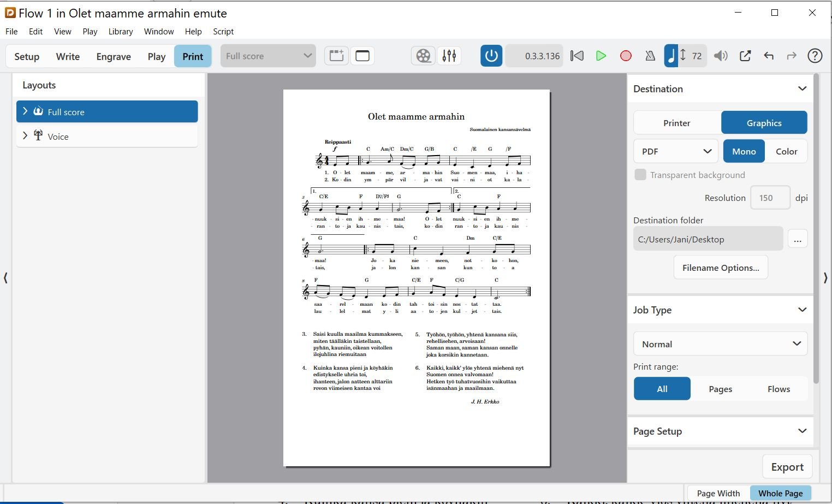Click the Dorico app logo icon
Image resolution: width=832 pixels, height=504 pixels.
pyautogui.click(x=10, y=13)
